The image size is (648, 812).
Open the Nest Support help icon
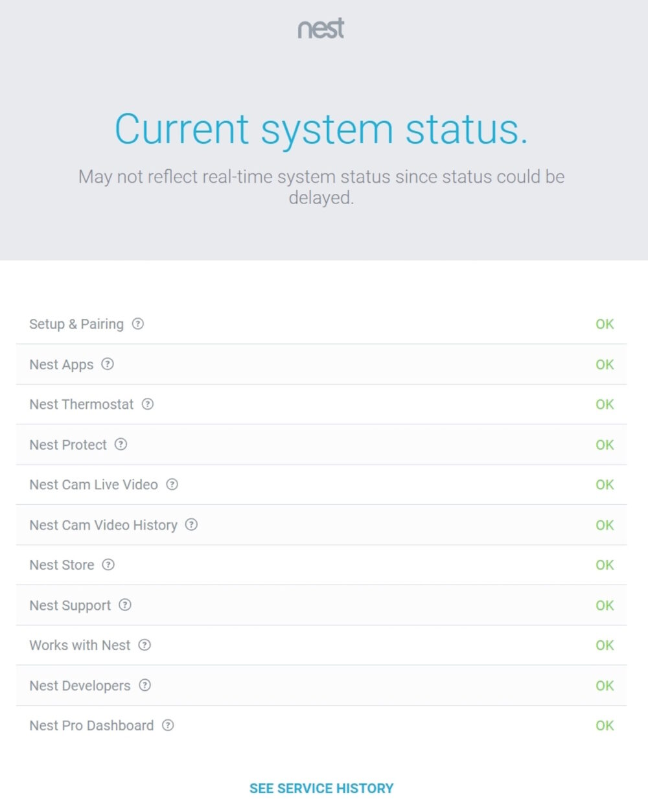(x=124, y=605)
